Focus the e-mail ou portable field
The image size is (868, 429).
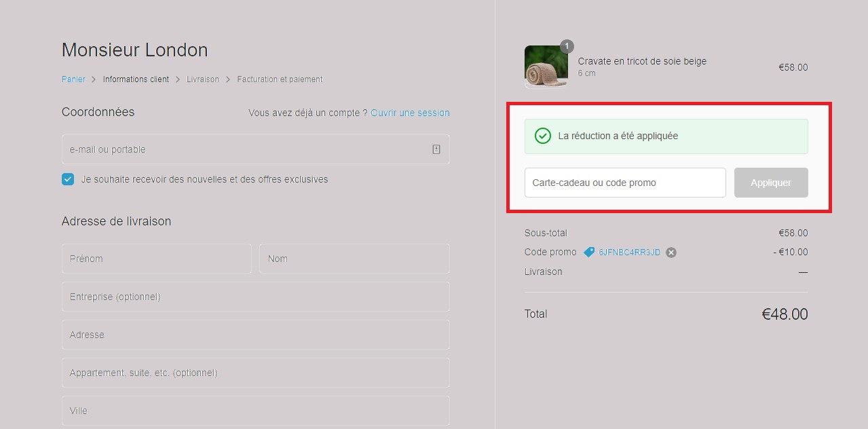[x=255, y=149]
